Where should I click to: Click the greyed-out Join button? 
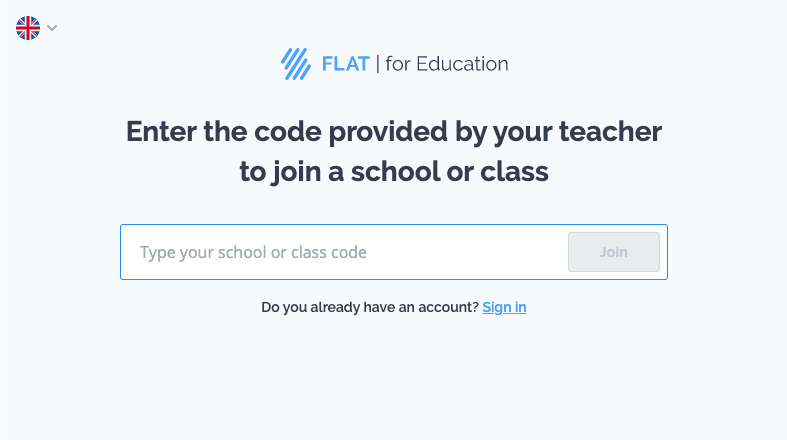tap(614, 252)
